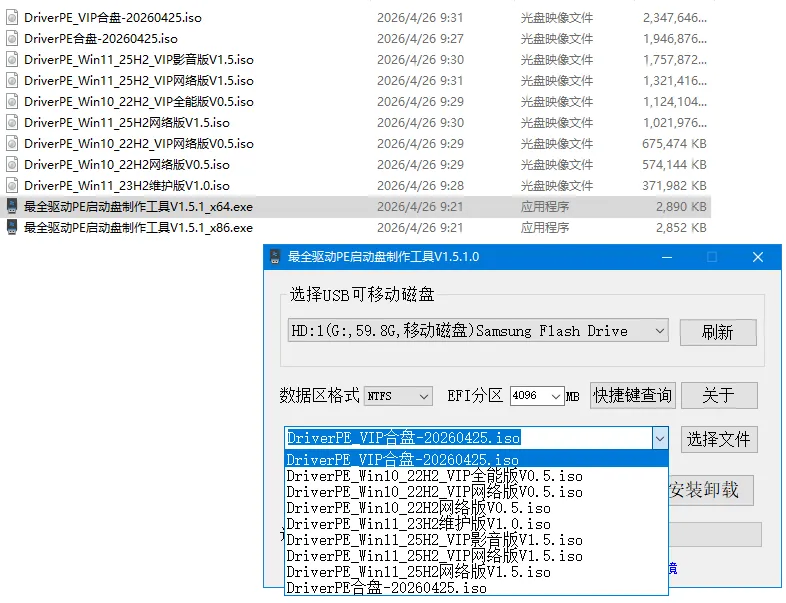Click the size value 675,474 KB
The image size is (786, 603).
(674, 144)
